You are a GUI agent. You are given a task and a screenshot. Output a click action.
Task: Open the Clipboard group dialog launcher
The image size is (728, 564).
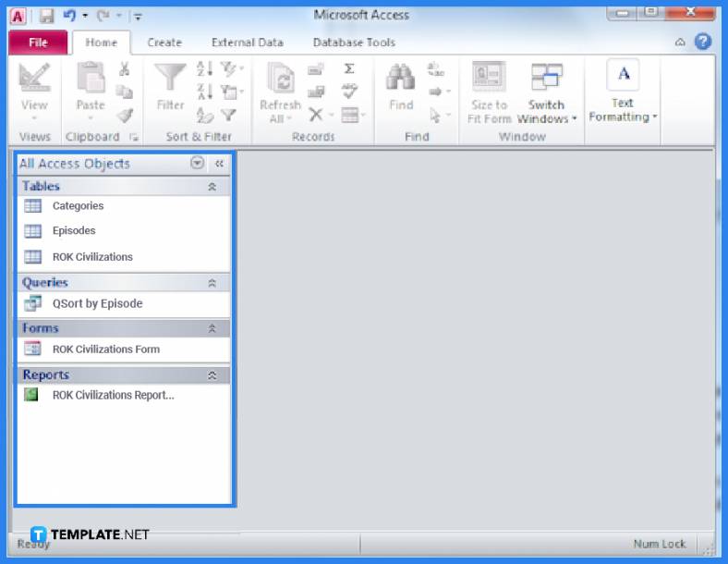(134, 137)
